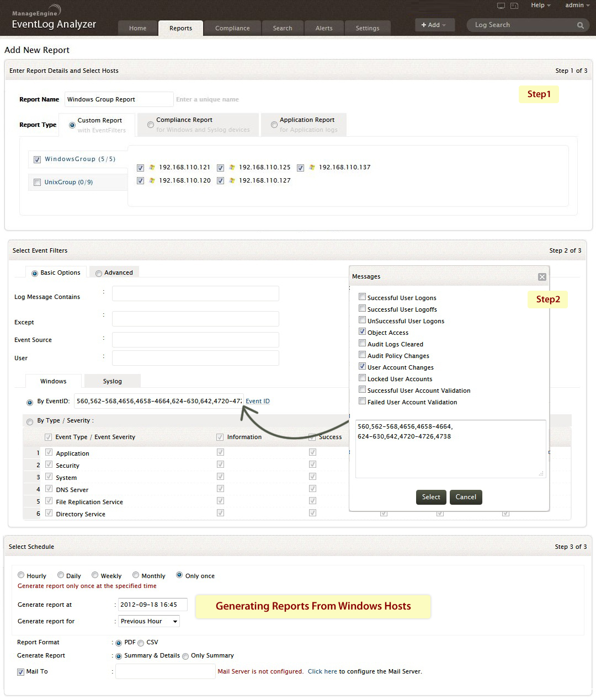Enable the Audit Logs Cleared checkbox
596x700 pixels.
(x=363, y=343)
